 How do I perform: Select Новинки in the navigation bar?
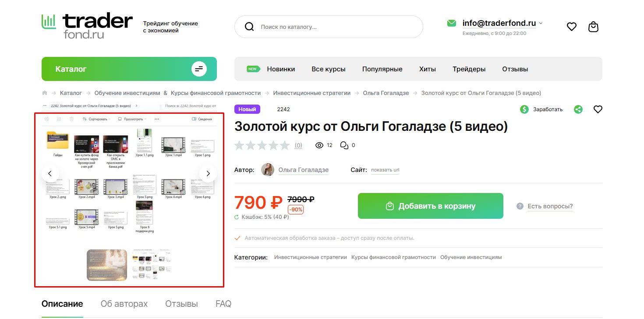point(281,69)
